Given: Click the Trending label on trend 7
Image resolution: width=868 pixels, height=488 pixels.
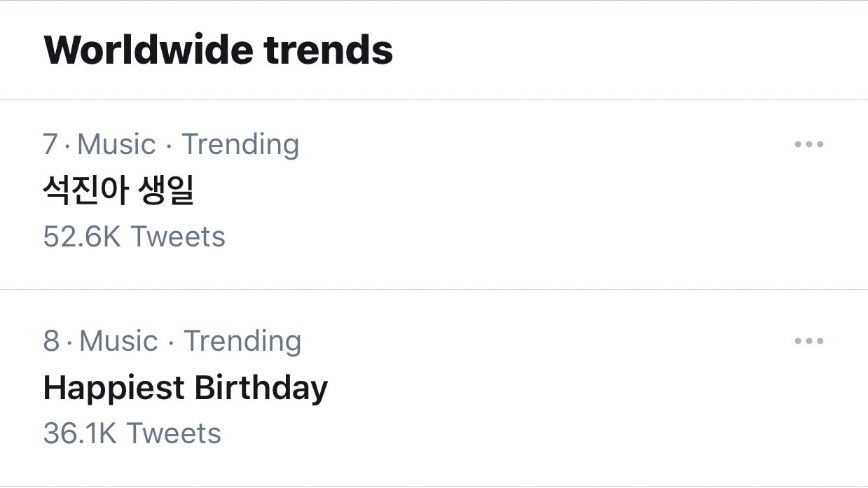Looking at the screenshot, I should [240, 144].
